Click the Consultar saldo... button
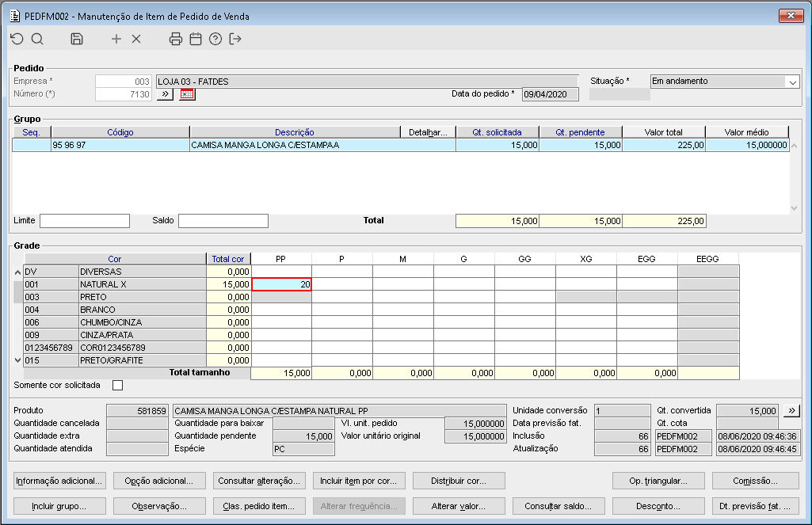 [x=558, y=506]
